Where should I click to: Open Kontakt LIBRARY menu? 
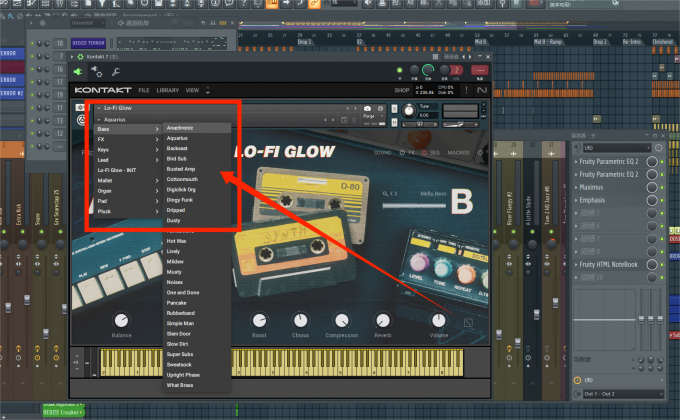click(168, 90)
